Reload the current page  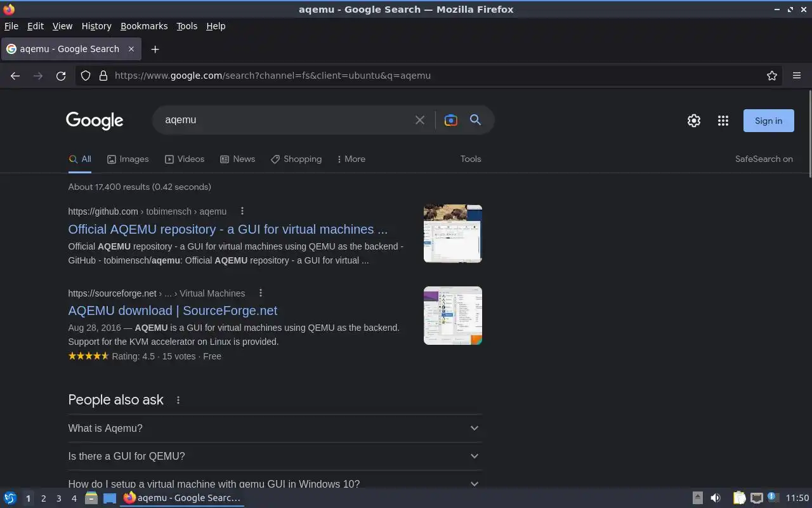[x=61, y=76]
